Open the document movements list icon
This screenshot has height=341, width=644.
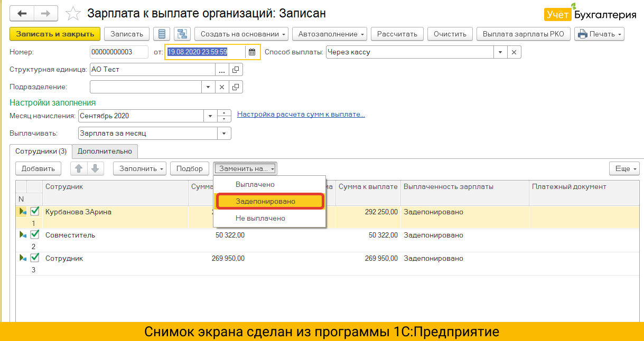(x=162, y=34)
